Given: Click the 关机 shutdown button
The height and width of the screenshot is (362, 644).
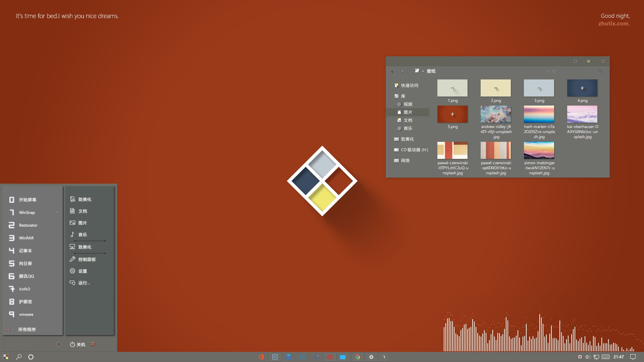Looking at the screenshot, I should click(x=78, y=344).
